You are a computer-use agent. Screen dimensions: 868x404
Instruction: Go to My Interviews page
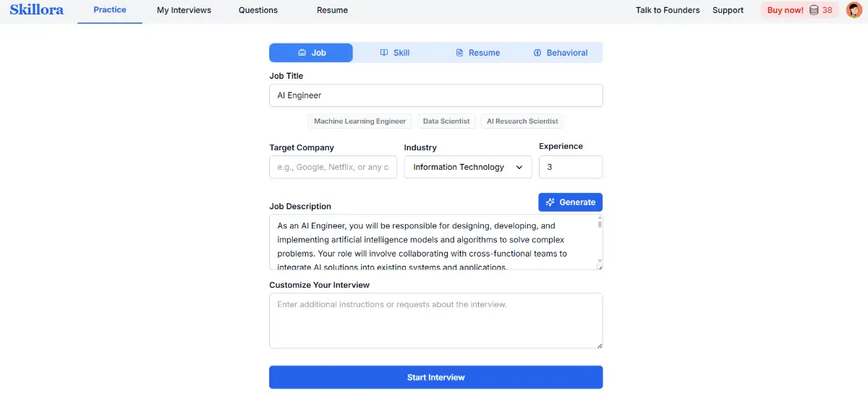click(184, 10)
